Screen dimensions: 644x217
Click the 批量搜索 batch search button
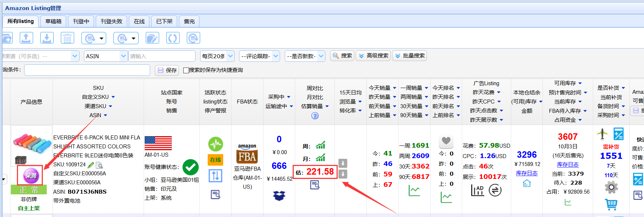(x=409, y=56)
